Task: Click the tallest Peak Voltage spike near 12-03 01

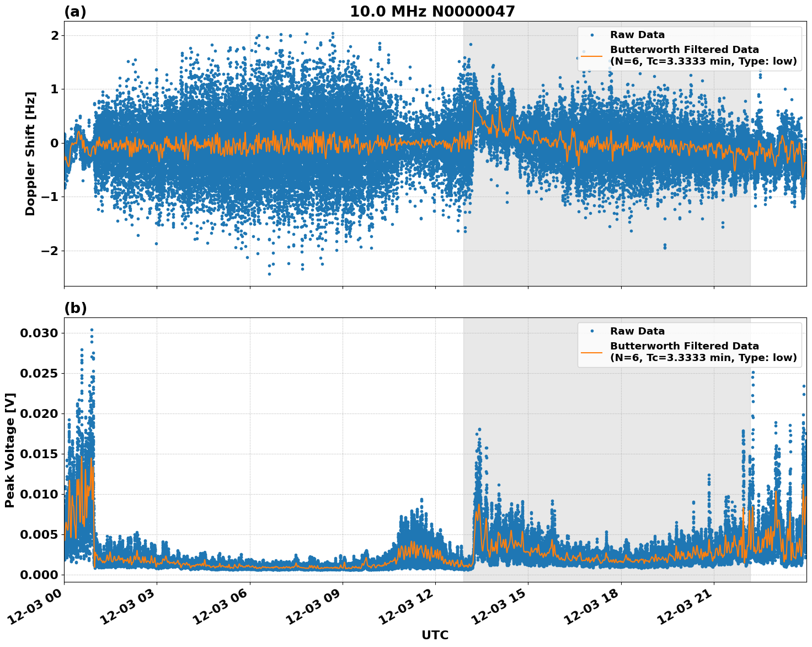Action: point(92,328)
